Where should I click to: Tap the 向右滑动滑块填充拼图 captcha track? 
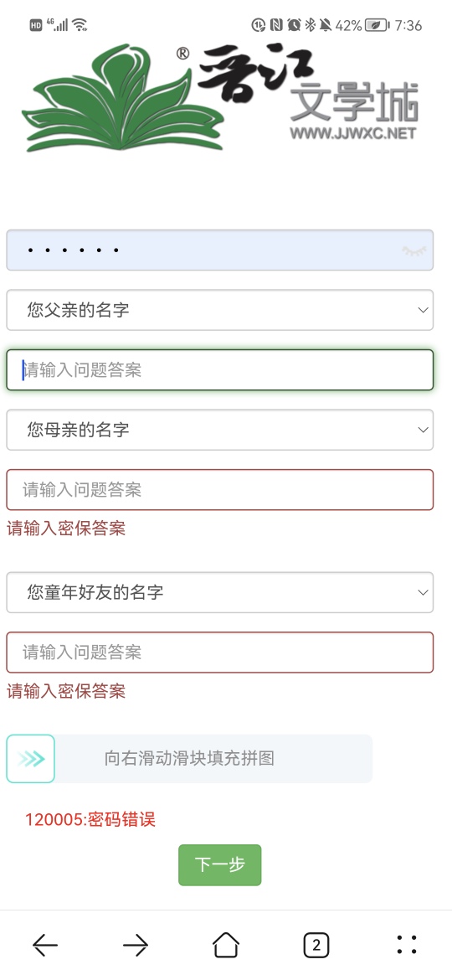pyautogui.click(x=190, y=759)
